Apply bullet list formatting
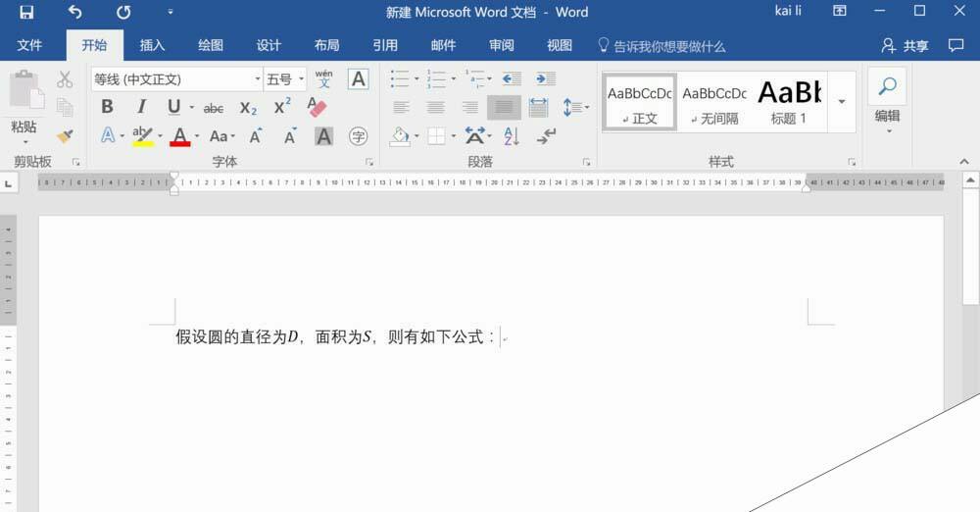 point(400,78)
